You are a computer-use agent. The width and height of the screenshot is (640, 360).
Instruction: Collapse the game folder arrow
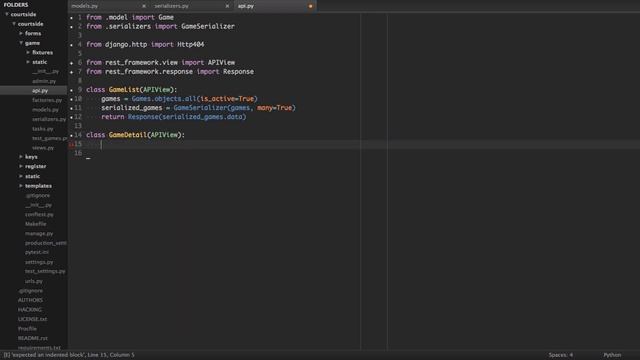click(x=21, y=43)
